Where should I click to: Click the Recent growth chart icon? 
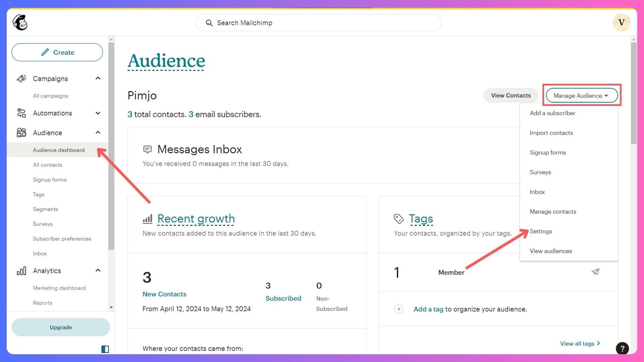[148, 219]
